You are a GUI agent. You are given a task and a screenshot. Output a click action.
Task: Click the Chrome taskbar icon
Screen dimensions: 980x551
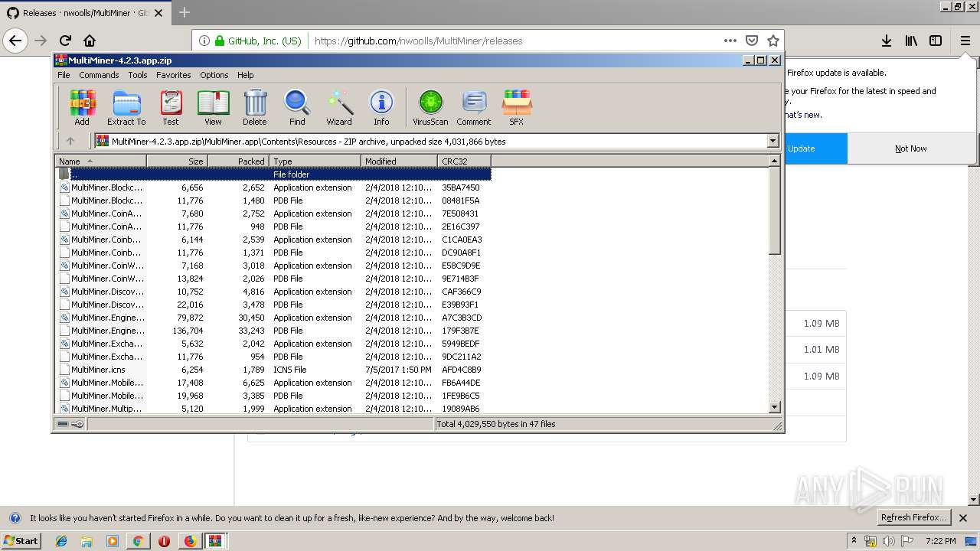[138, 541]
